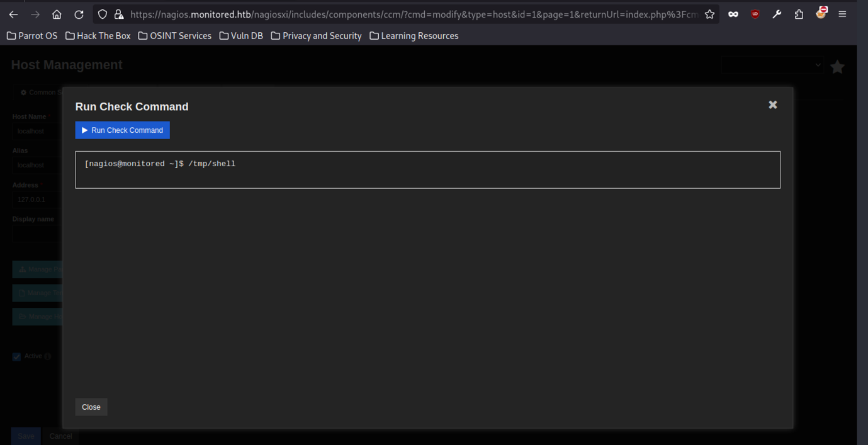868x445 pixels.
Task: Open the Parrot OS bookmark folder
Action: (x=32, y=36)
